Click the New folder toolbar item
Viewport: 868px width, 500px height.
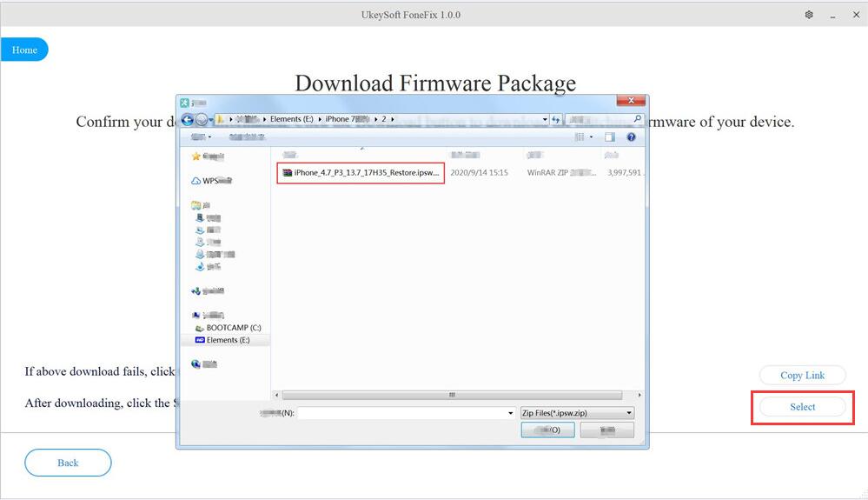pos(247,137)
